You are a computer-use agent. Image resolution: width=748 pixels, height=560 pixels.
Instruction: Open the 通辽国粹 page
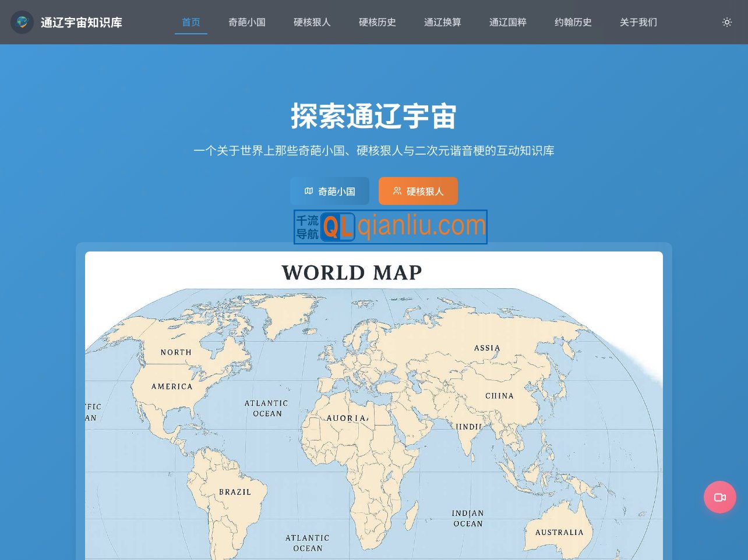point(508,22)
